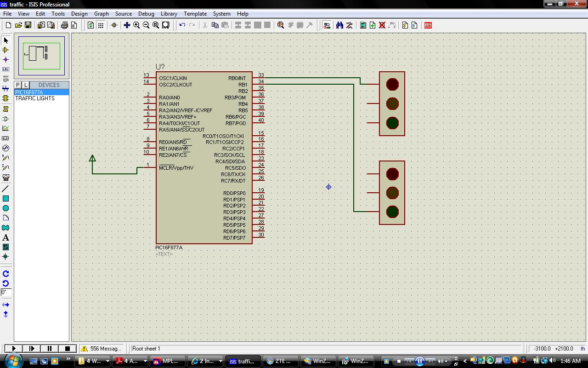The image size is (588, 368).
Task: Add a new sheet with green plus icon
Action: tap(373, 25)
